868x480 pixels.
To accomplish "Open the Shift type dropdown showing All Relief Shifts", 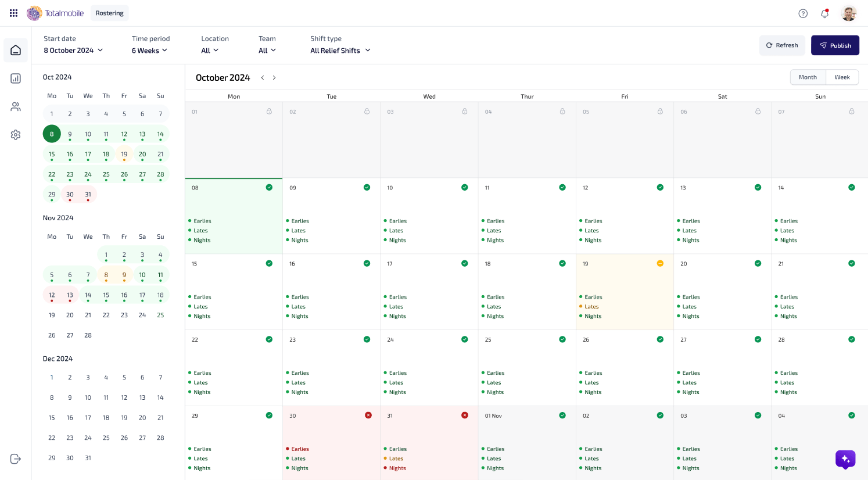I will tap(340, 51).
